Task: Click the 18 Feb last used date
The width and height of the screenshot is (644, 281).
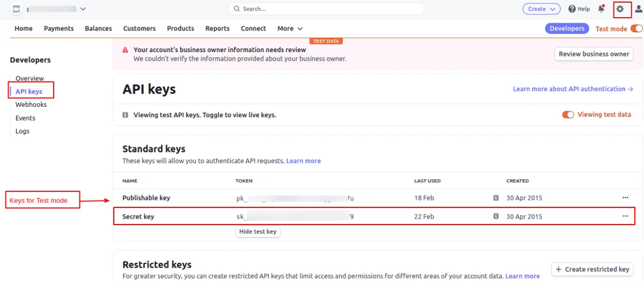Action: point(424,198)
